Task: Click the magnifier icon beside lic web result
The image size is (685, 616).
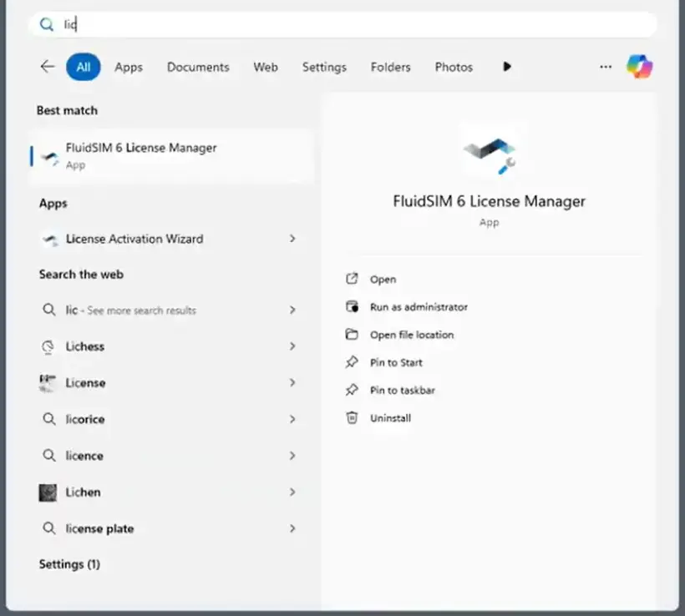Action: click(x=49, y=310)
